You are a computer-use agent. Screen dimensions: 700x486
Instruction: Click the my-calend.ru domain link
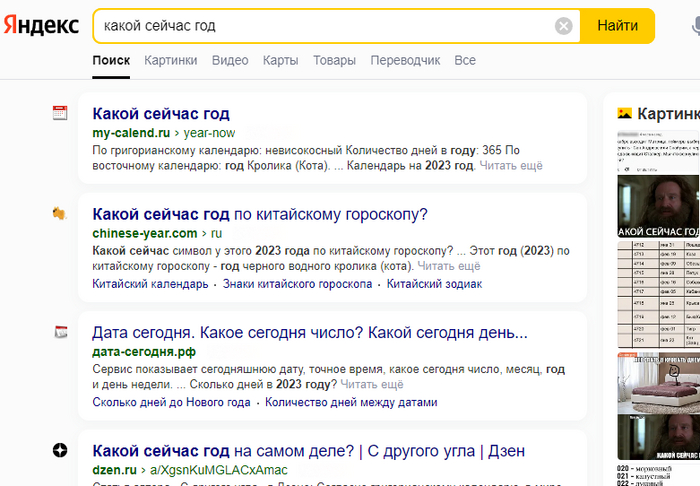pos(131,133)
